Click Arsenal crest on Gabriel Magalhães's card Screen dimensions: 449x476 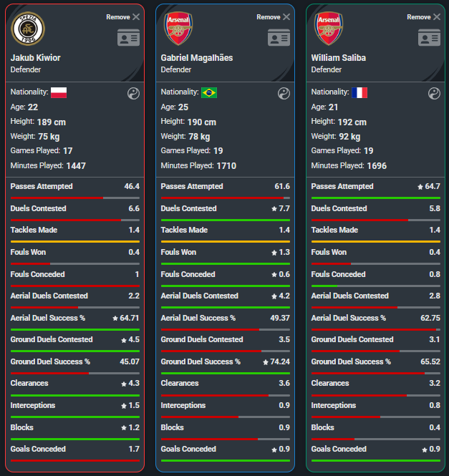click(178, 28)
